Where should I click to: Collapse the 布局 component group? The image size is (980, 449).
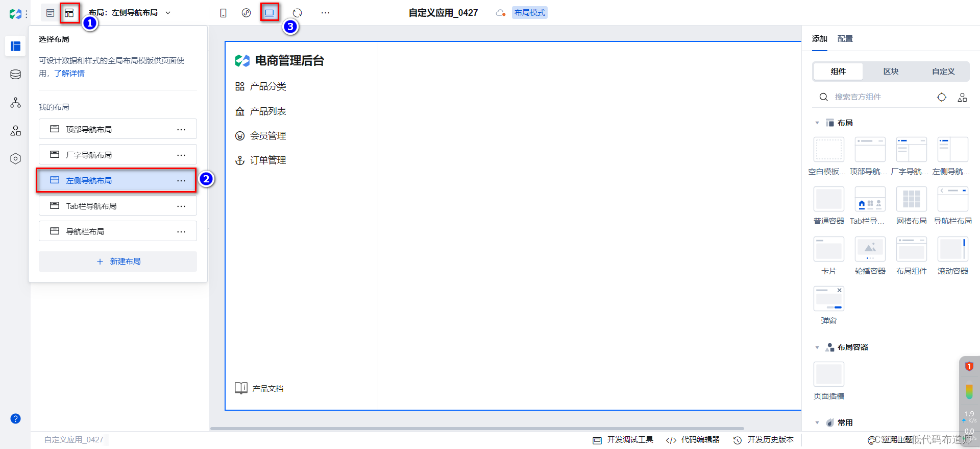pos(817,123)
